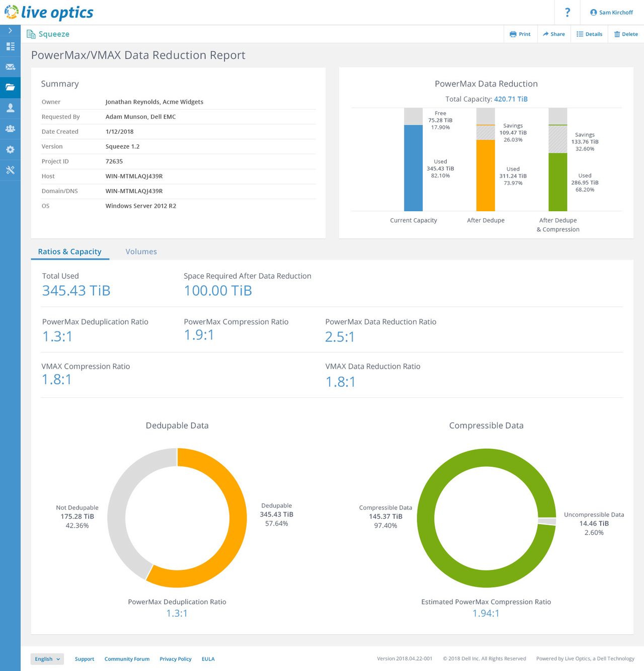Click the Savings 109.47 TiB chart label
This screenshot has height=671, width=644.
(x=513, y=133)
